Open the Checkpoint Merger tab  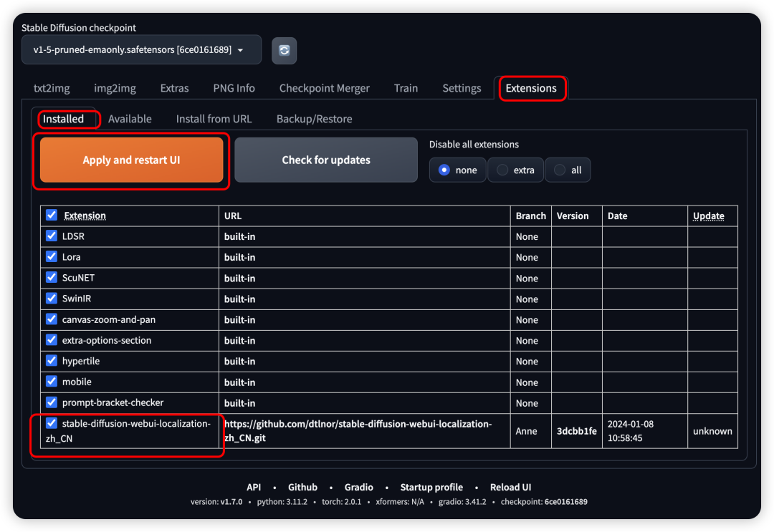pos(324,88)
